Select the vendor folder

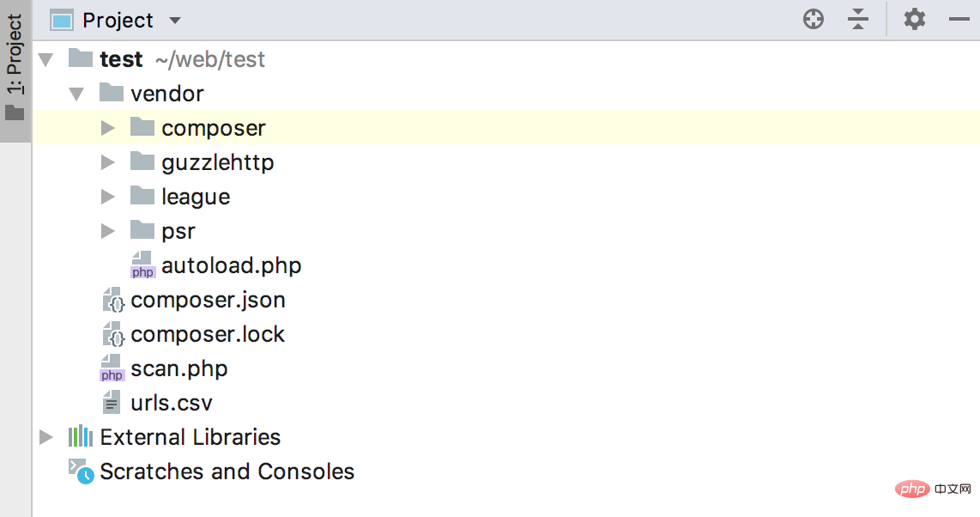point(167,93)
